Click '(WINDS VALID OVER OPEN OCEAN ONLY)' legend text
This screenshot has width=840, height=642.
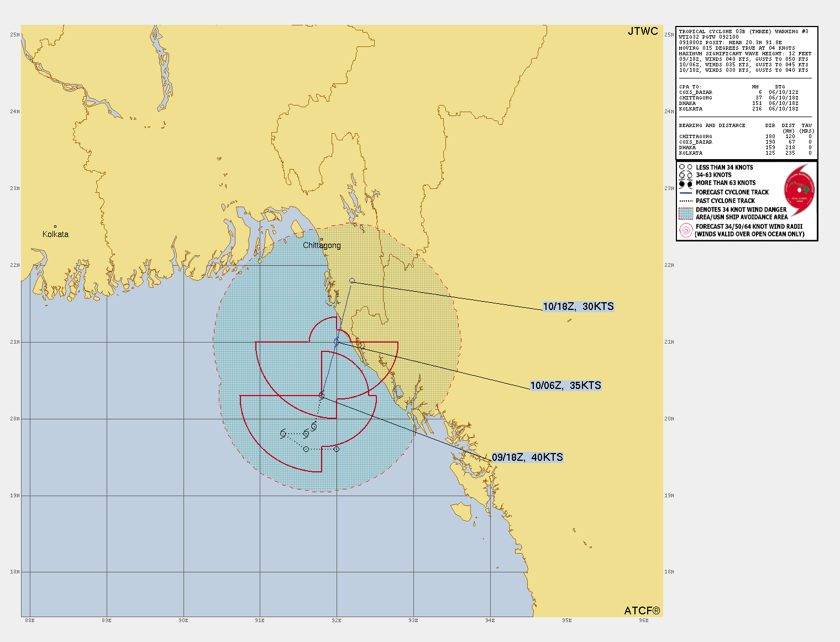click(749, 234)
